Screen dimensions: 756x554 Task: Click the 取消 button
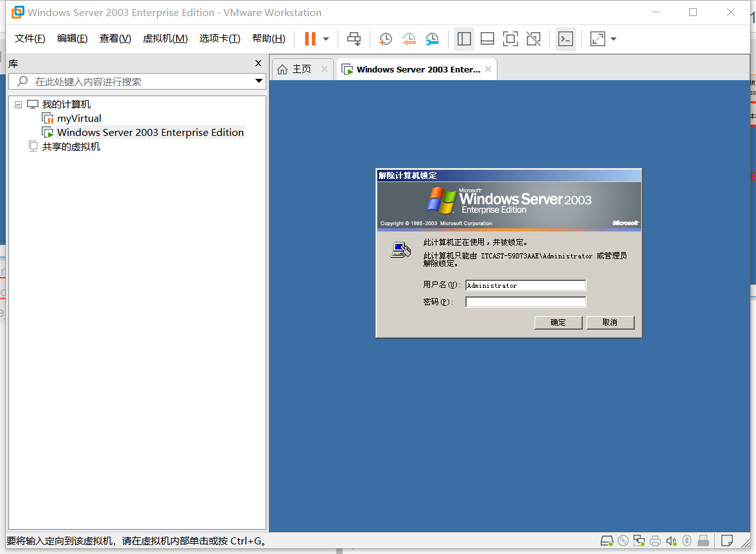pyautogui.click(x=610, y=323)
